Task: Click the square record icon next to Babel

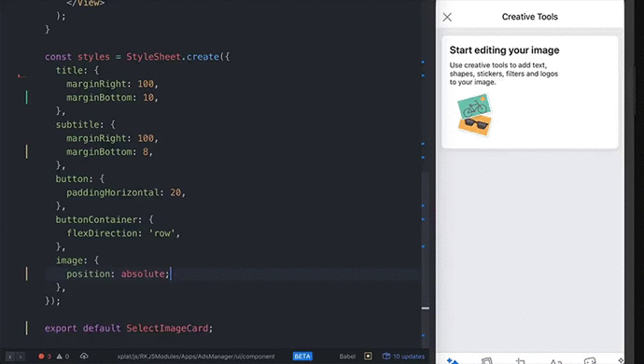Action: (368, 356)
